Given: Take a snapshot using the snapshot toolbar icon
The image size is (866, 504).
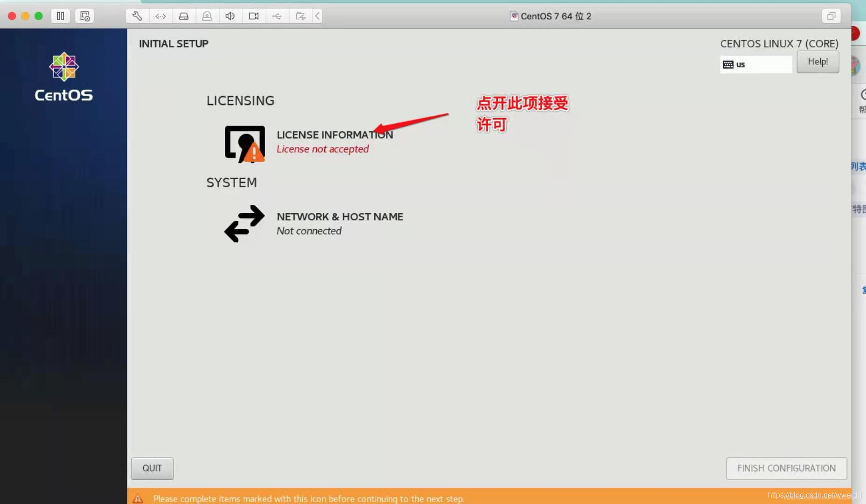Looking at the screenshot, I should pyautogui.click(x=84, y=16).
